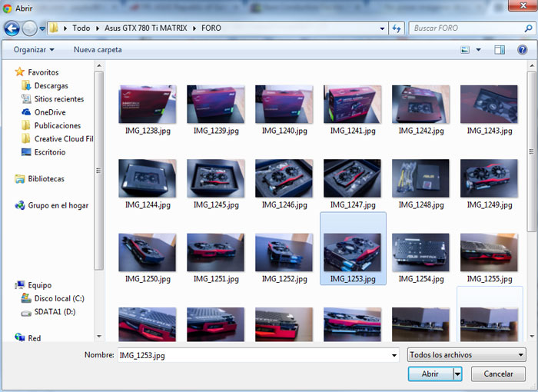Screen dimensions: 538x392
Task: Click the refresh folder icon
Action: 397,28
